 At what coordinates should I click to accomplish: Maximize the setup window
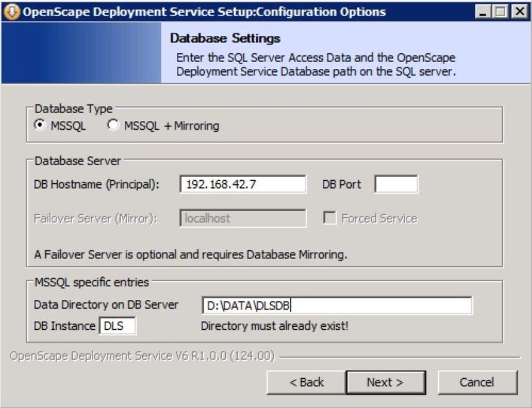(x=500, y=12)
